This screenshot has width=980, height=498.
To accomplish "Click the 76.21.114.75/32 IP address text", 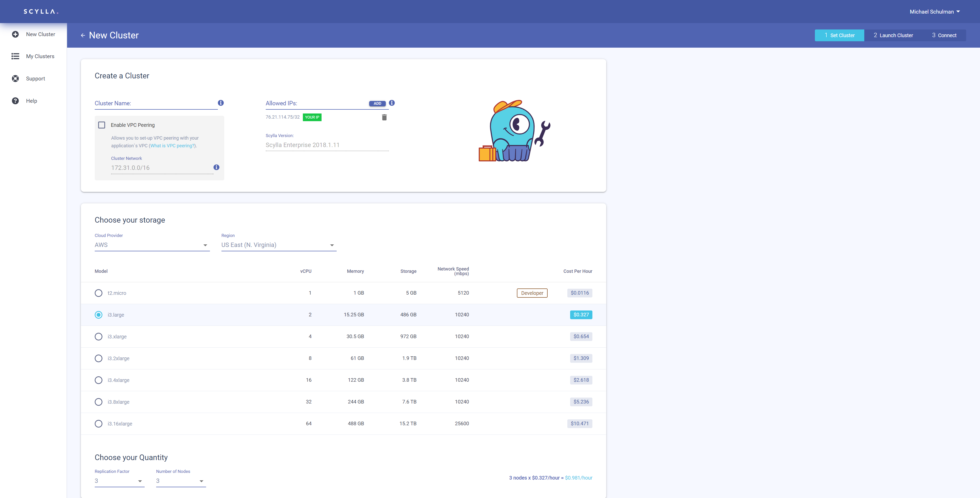I will (283, 117).
